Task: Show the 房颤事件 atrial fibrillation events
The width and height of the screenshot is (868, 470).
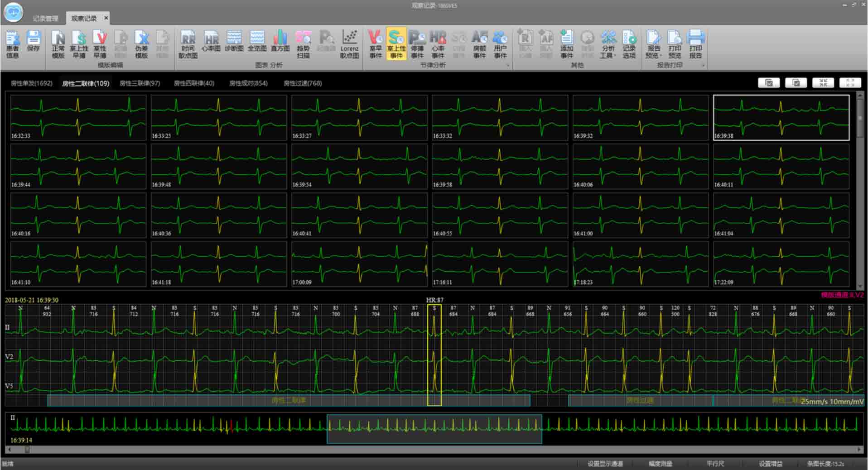Action: (480, 44)
